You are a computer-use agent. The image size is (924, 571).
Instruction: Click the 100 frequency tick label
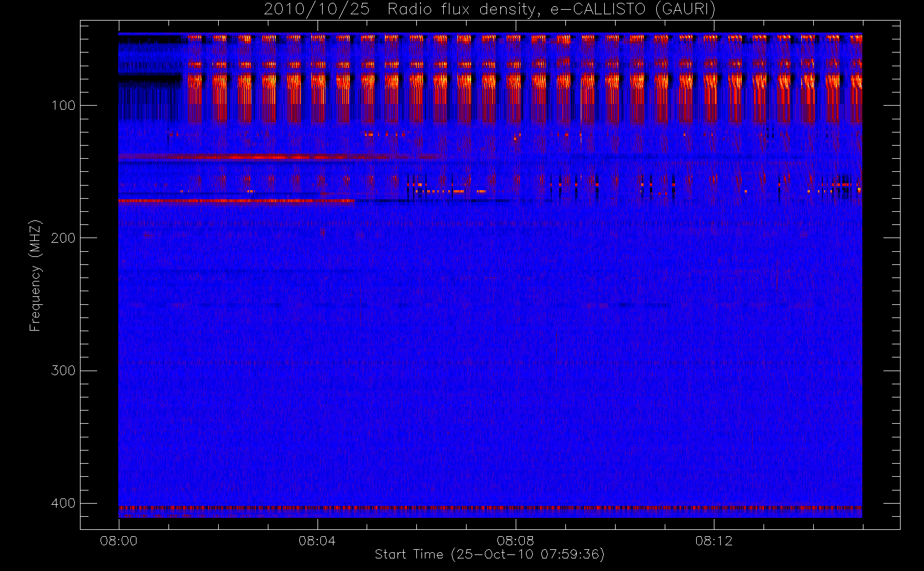pyautogui.click(x=63, y=106)
